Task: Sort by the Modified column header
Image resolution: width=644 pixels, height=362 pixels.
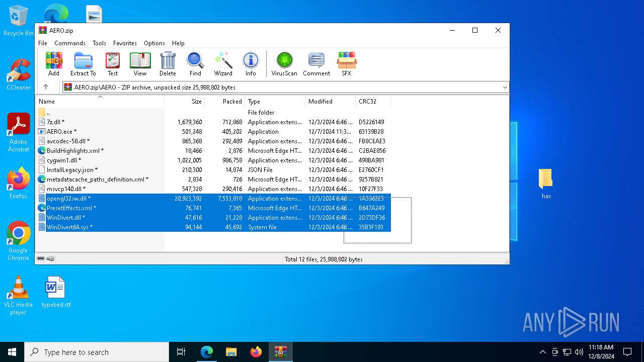Action: (x=330, y=101)
